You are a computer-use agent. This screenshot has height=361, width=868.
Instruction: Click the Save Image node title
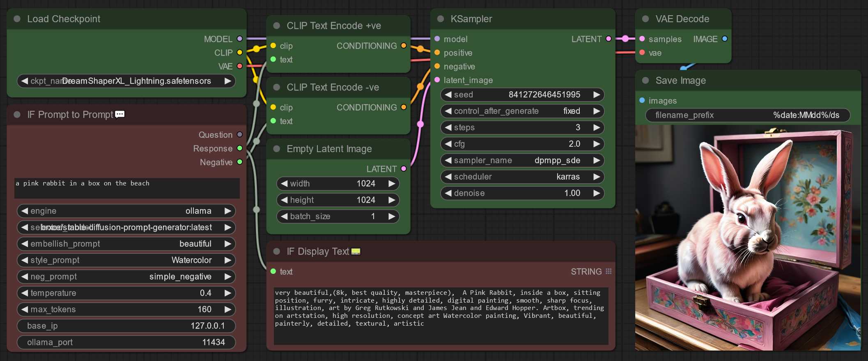(680, 81)
